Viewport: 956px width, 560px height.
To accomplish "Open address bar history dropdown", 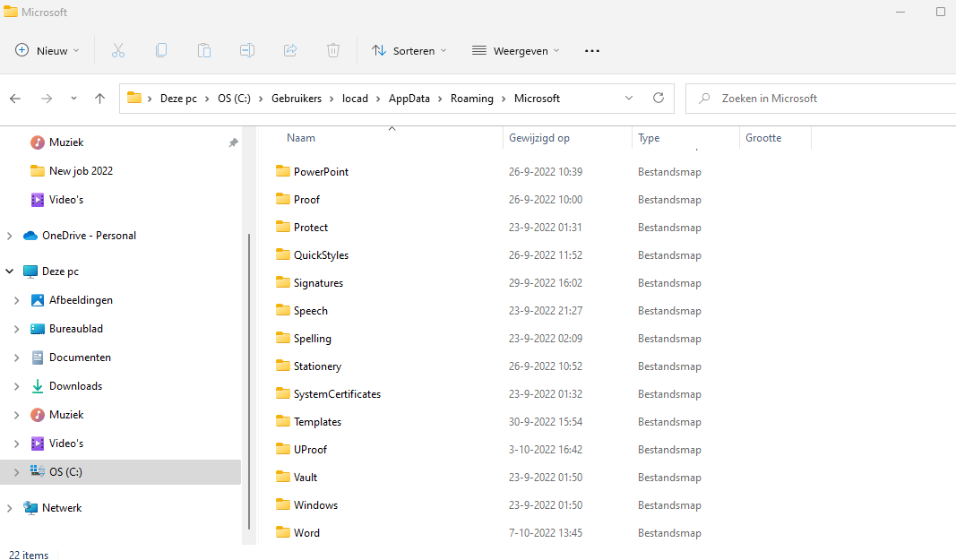I will [629, 99].
